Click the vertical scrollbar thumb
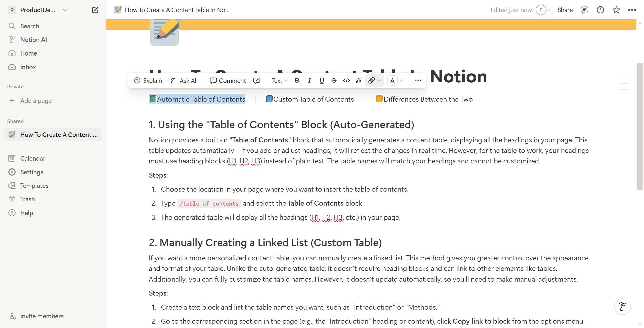Viewport: 644px width, 328px height. pos(640,126)
